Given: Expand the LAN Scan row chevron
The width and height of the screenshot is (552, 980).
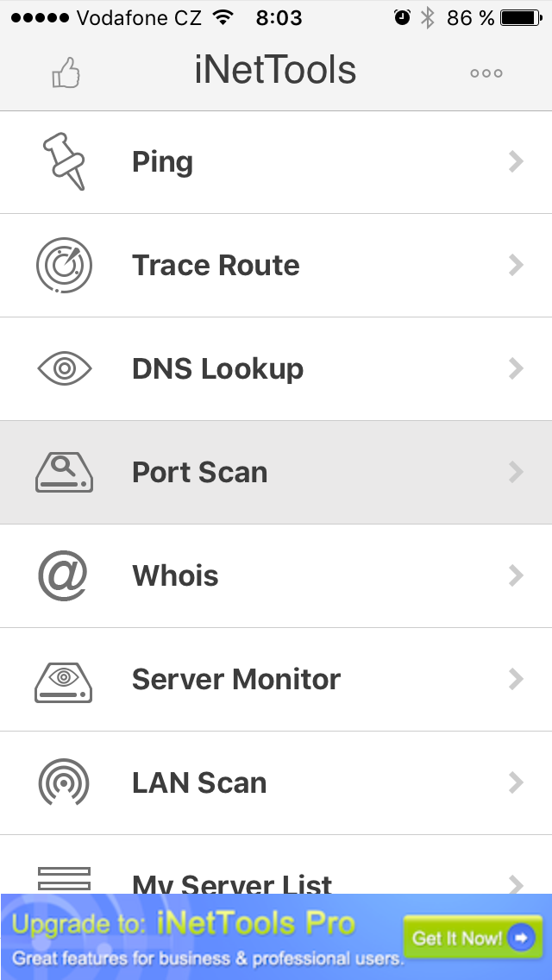Looking at the screenshot, I should pyautogui.click(x=516, y=782).
